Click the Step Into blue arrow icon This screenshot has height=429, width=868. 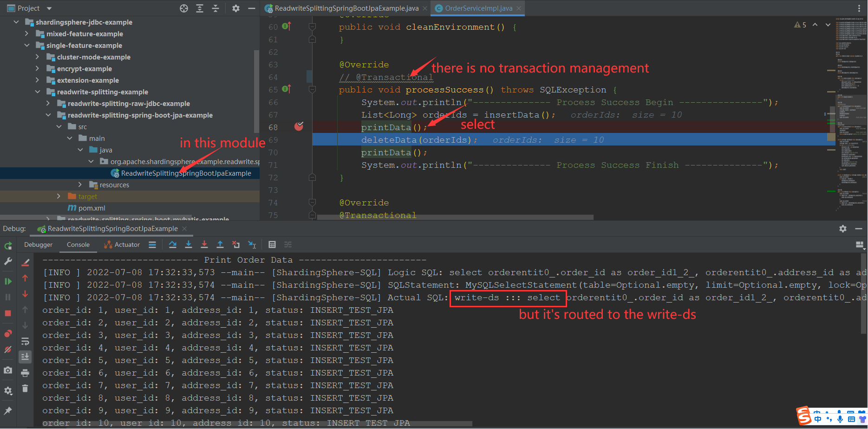[189, 244]
